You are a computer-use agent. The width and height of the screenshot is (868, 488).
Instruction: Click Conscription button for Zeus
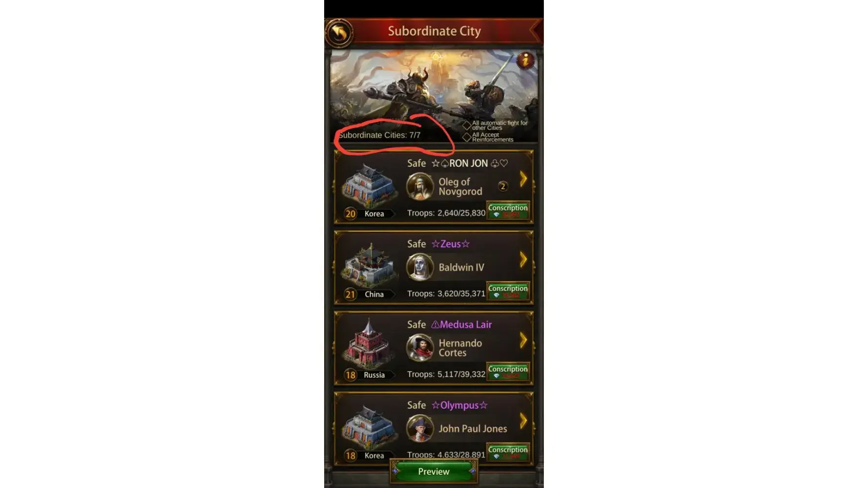508,291
